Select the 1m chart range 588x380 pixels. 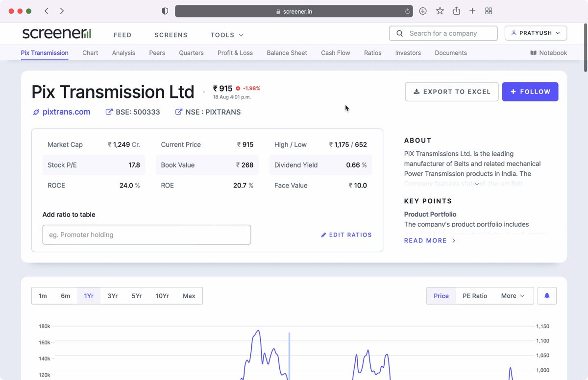tap(43, 296)
